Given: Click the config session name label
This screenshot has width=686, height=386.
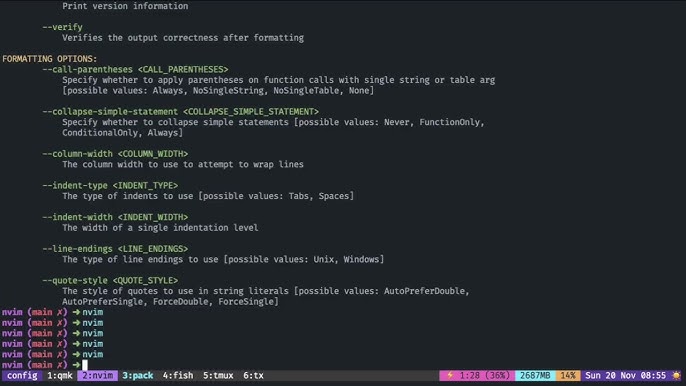Looking at the screenshot, I should pyautogui.click(x=22, y=375).
